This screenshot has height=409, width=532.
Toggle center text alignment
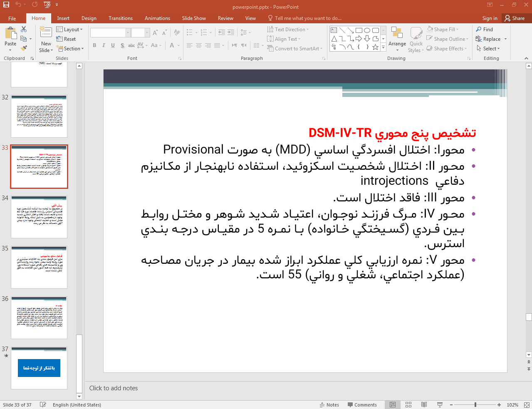click(198, 45)
